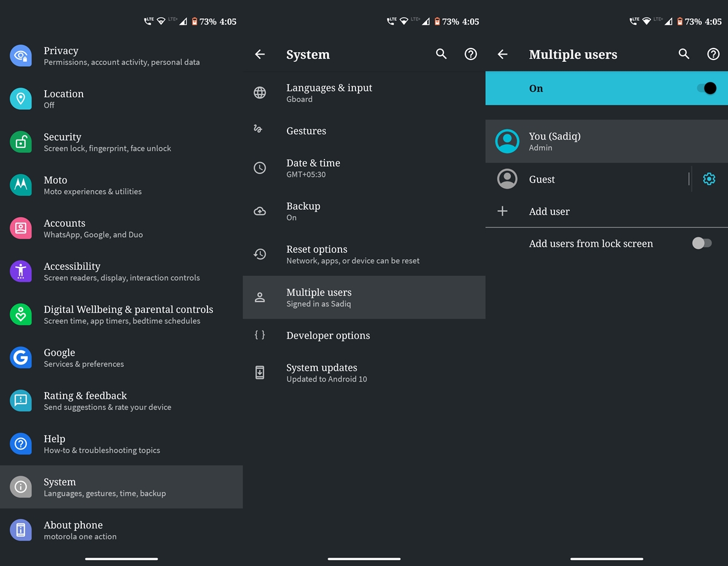Tap the Digital Wellbeing heart icon
Viewport: 728px width, 566px height.
coord(21,314)
